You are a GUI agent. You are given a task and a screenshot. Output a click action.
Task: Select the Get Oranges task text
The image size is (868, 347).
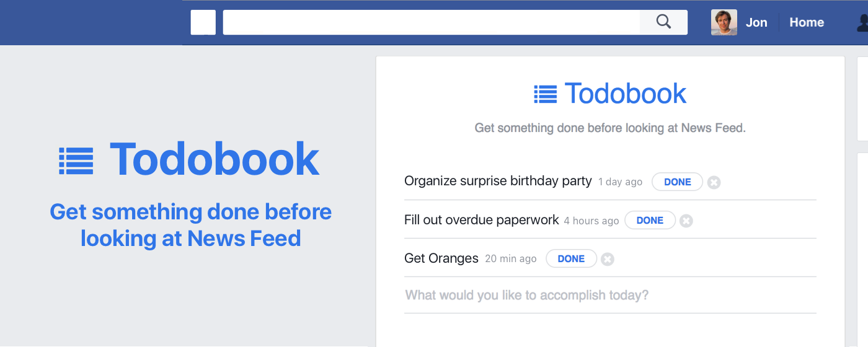pyautogui.click(x=441, y=258)
